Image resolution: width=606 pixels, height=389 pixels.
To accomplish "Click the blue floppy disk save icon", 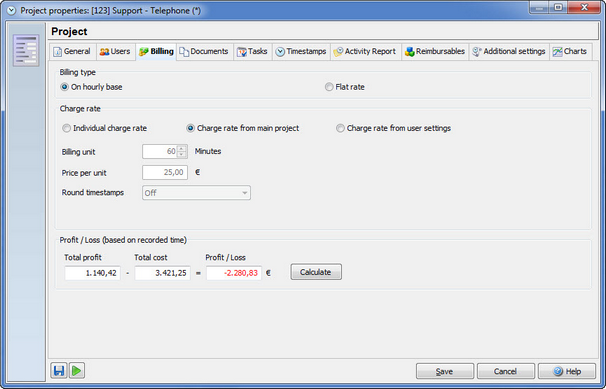I will [59, 371].
